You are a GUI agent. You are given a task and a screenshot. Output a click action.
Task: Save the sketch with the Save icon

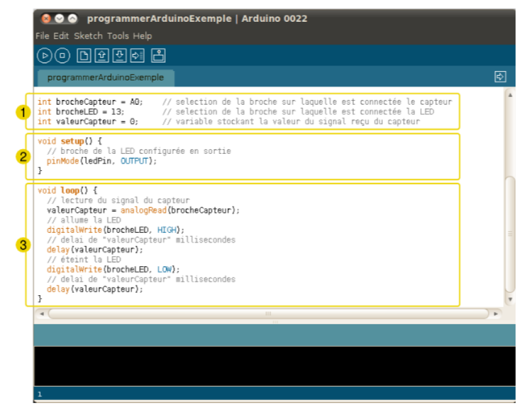point(120,56)
